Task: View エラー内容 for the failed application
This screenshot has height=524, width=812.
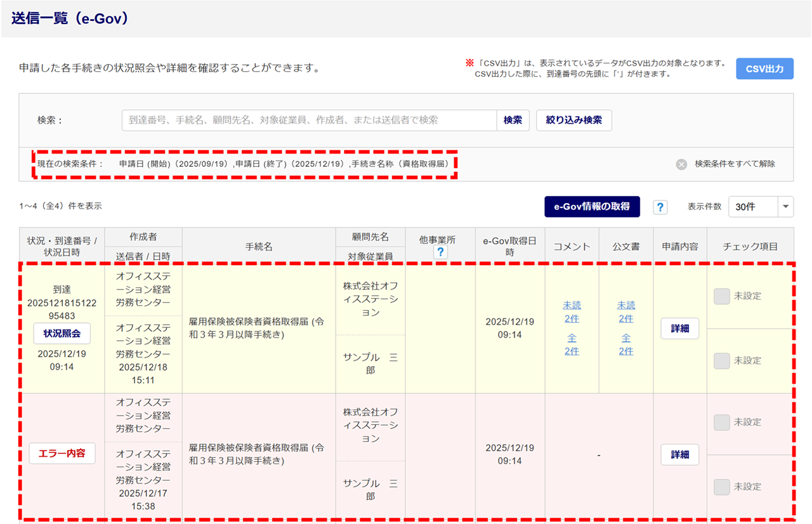Action: click(x=62, y=454)
